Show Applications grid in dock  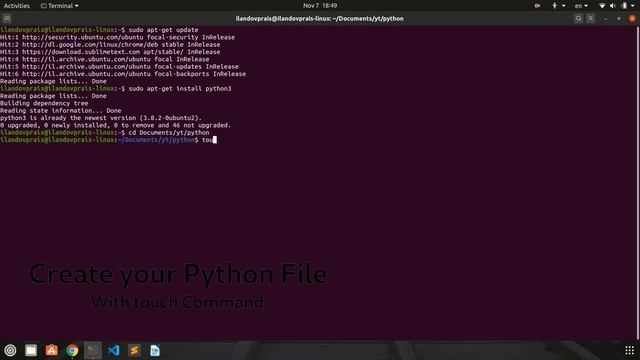tap(629, 350)
